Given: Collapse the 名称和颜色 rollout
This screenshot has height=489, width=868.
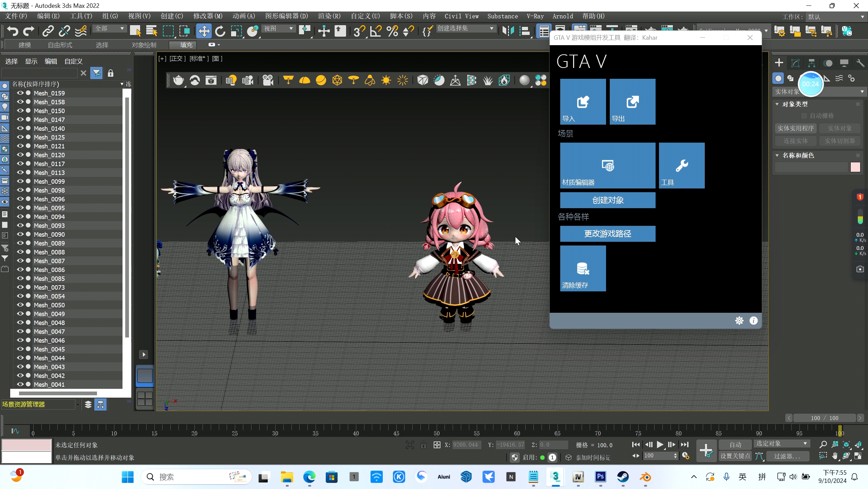Looking at the screenshot, I should pos(777,156).
